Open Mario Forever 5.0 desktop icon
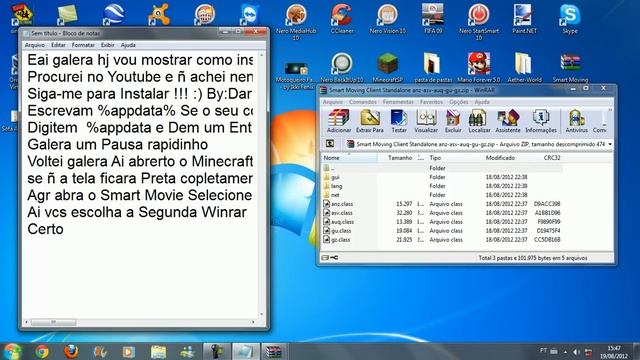 coord(479,68)
